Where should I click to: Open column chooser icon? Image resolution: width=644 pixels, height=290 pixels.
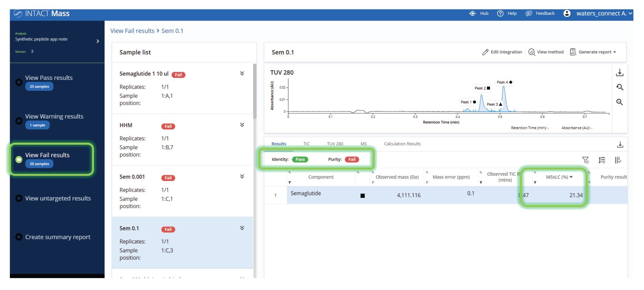(618, 160)
